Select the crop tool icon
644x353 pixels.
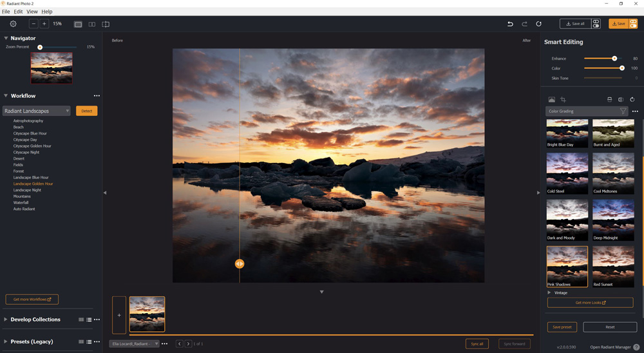tap(563, 99)
